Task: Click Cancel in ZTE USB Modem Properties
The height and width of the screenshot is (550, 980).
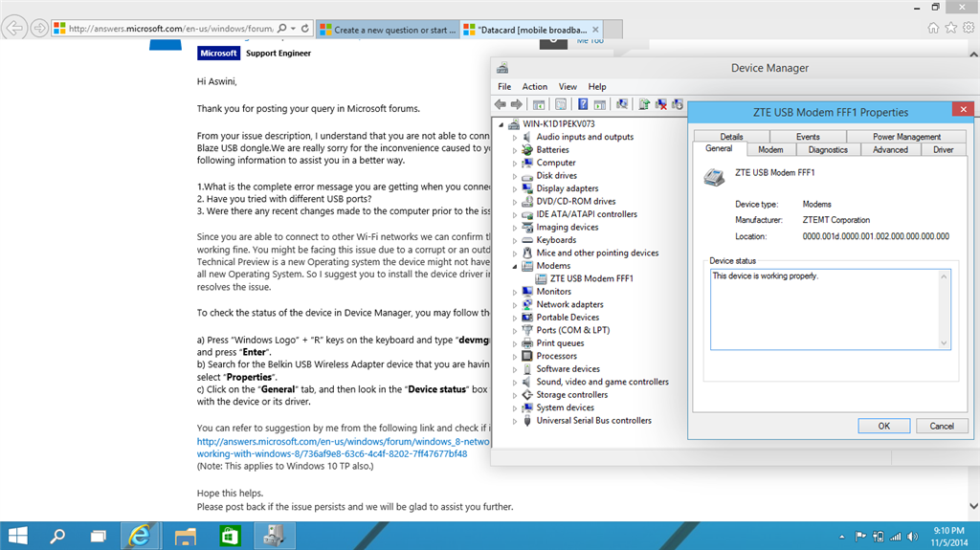Action: [942, 427]
